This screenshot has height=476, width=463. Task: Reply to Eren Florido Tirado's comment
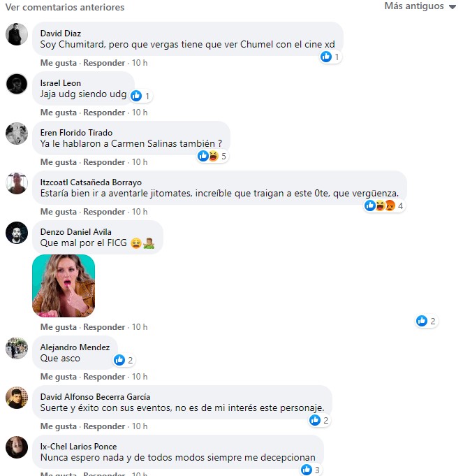104,162
